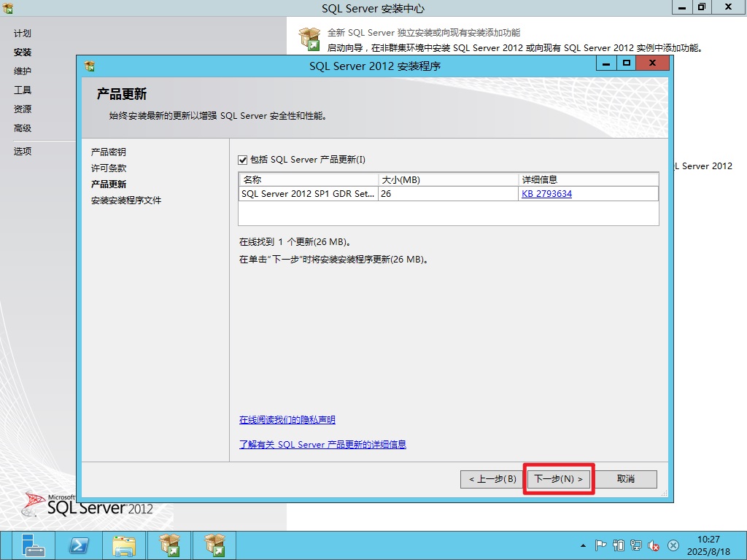Open Server Manager from the taskbar
The width and height of the screenshot is (747, 560).
click(x=32, y=545)
